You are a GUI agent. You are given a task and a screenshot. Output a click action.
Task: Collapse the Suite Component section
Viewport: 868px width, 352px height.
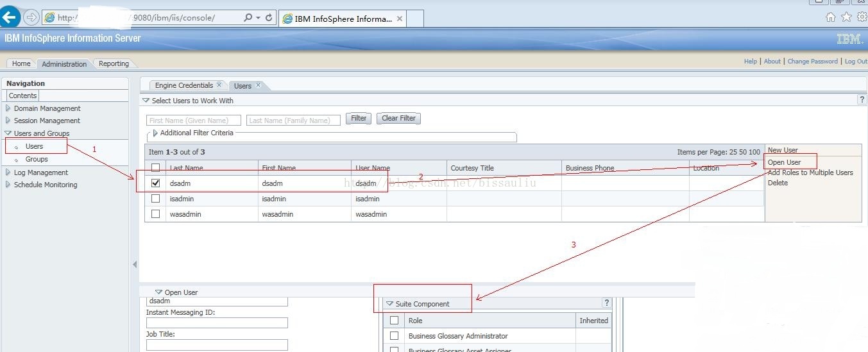389,304
